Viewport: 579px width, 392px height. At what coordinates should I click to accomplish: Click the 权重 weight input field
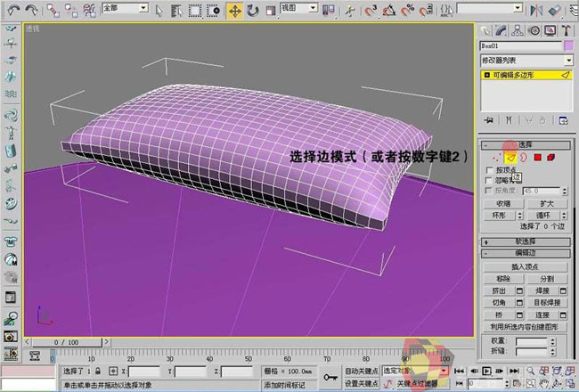point(529,340)
